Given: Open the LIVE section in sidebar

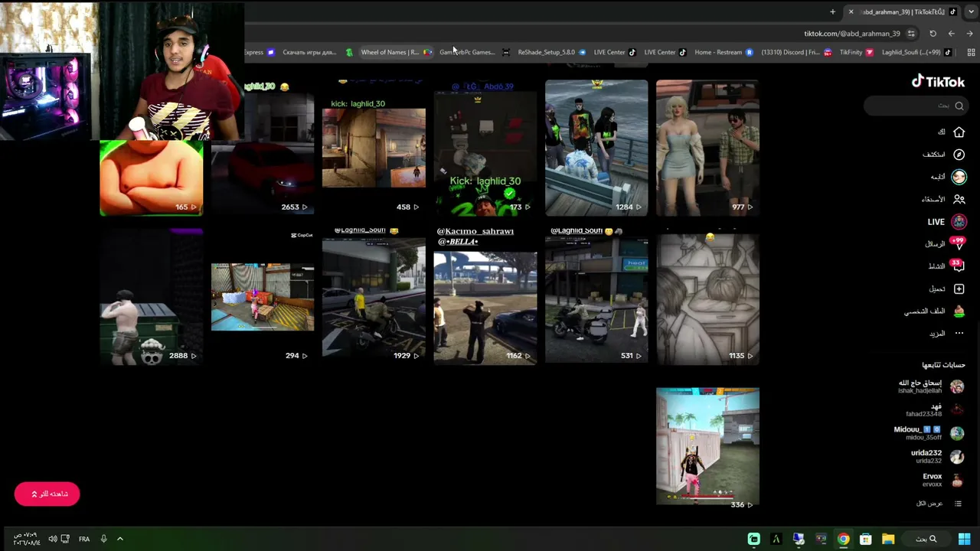Looking at the screenshot, I should [947, 222].
